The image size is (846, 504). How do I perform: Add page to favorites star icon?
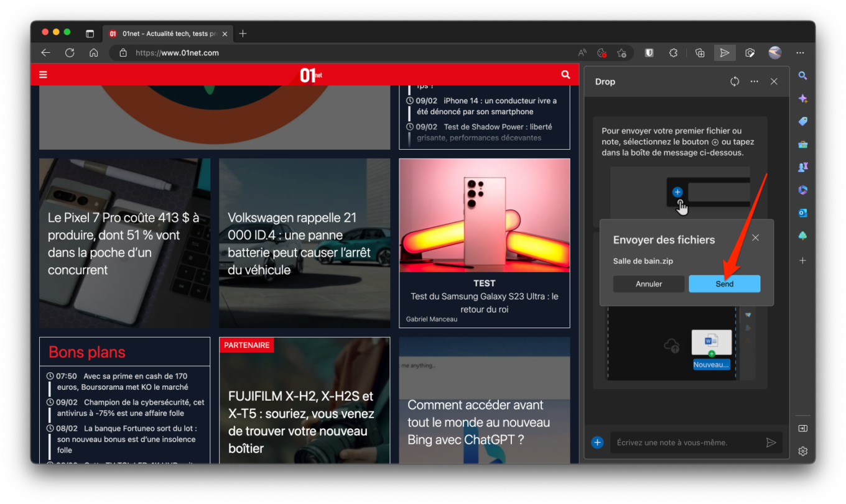pos(621,53)
